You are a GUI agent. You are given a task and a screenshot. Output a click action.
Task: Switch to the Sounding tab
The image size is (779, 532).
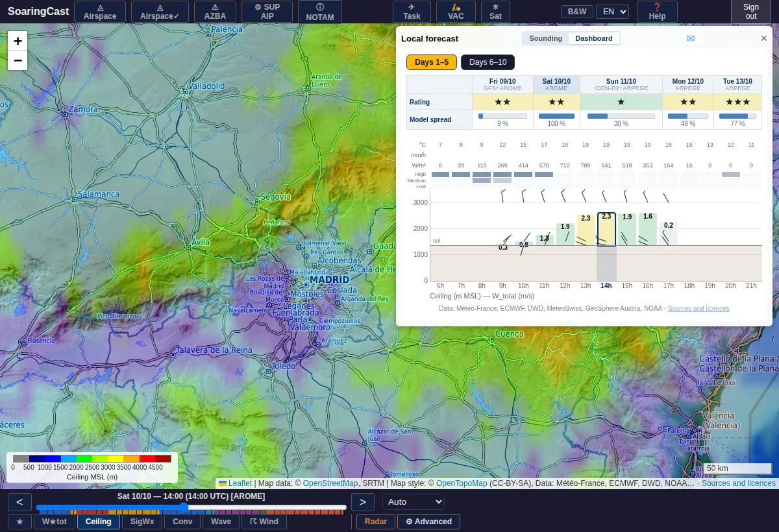545,38
